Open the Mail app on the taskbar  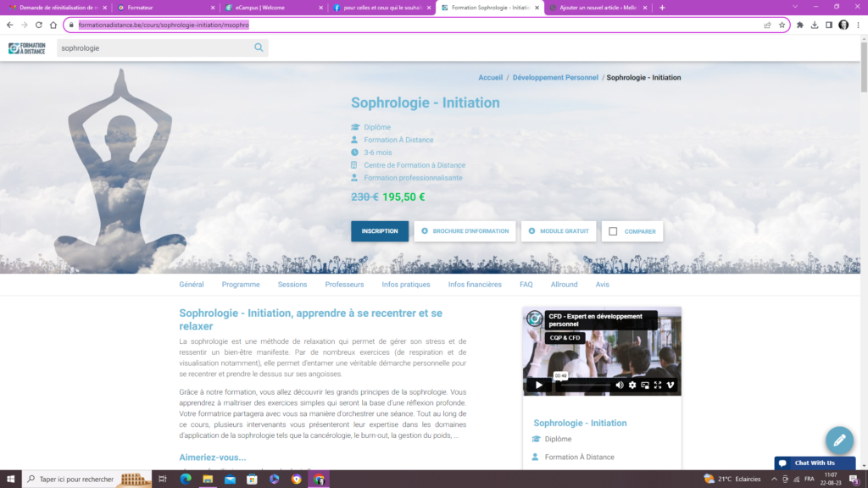click(230, 480)
